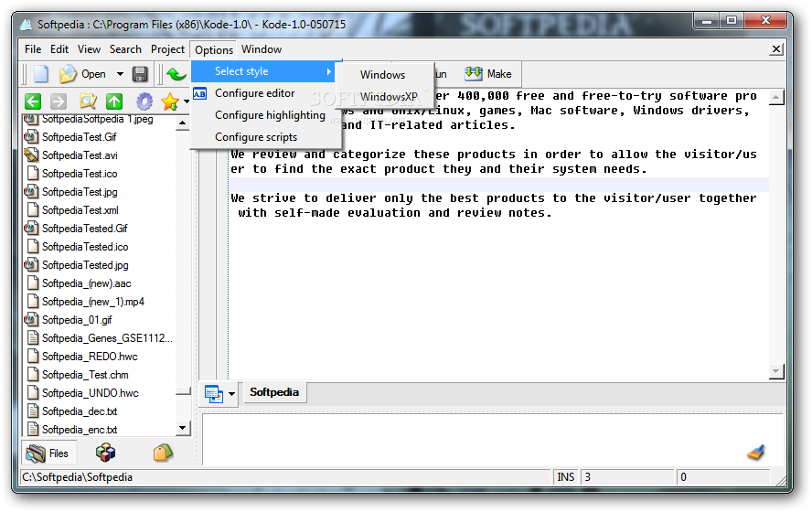The image size is (812, 512).
Task: Select Softpedia_(new_1).mp4 file
Action: tap(93, 302)
